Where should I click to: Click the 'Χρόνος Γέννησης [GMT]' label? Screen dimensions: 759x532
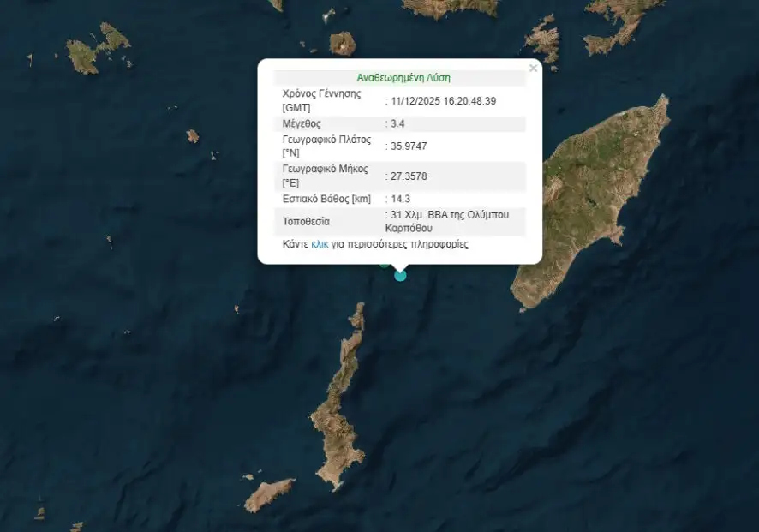pyautogui.click(x=321, y=100)
